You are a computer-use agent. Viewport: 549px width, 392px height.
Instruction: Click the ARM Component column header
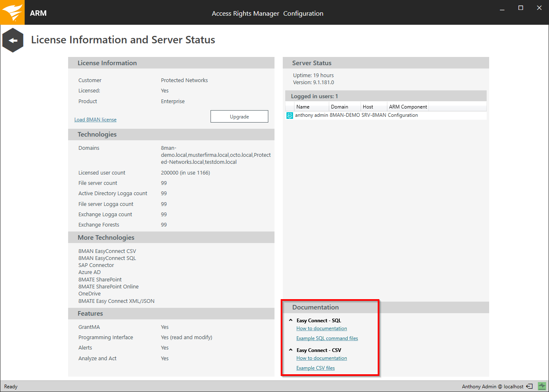[x=408, y=107]
